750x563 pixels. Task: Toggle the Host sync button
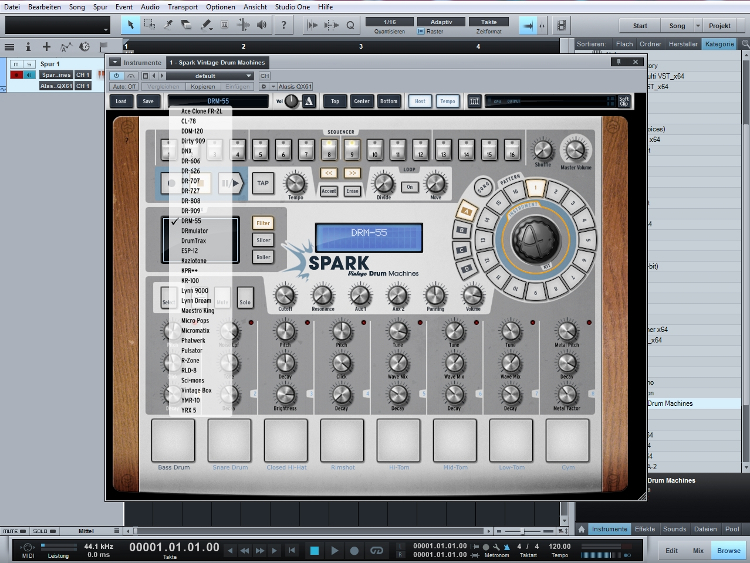419,101
